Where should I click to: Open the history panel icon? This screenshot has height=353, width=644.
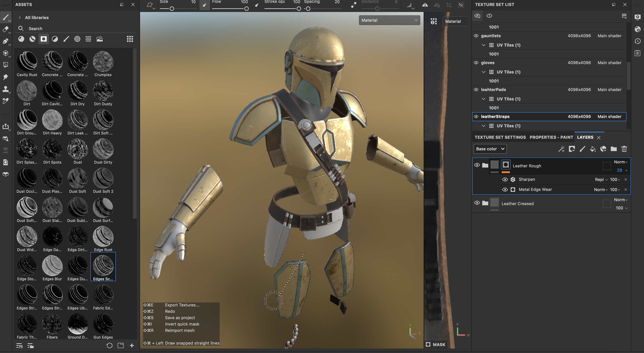[638, 41]
